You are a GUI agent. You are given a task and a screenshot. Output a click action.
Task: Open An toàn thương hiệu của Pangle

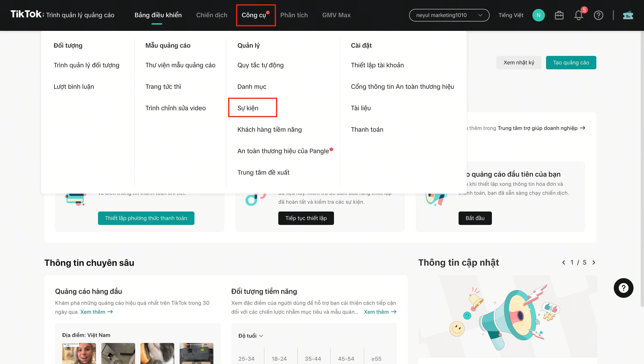click(x=283, y=151)
